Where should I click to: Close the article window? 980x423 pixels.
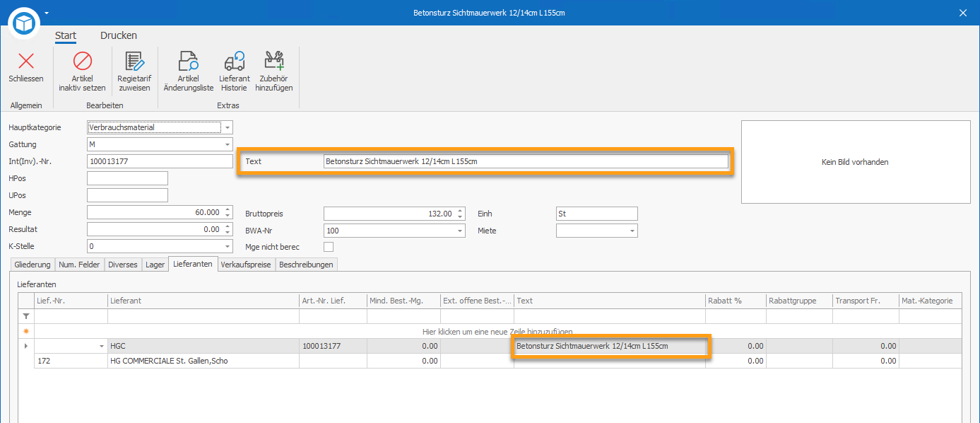pyautogui.click(x=962, y=13)
